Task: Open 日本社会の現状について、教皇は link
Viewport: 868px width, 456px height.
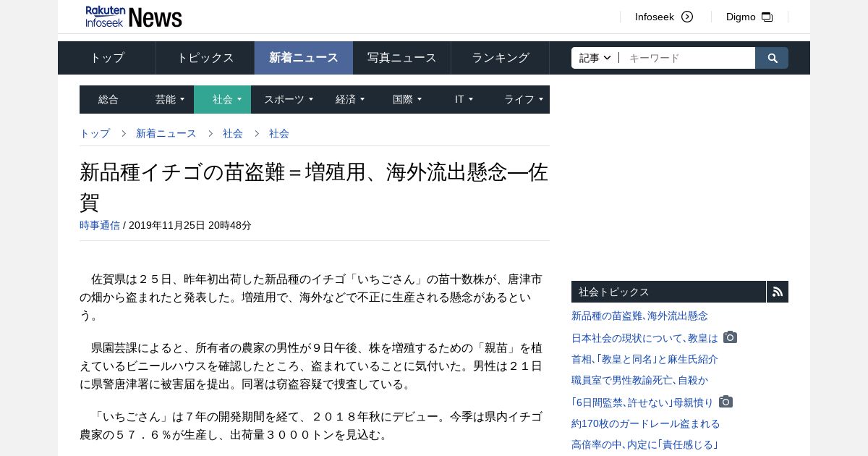Action: point(644,338)
